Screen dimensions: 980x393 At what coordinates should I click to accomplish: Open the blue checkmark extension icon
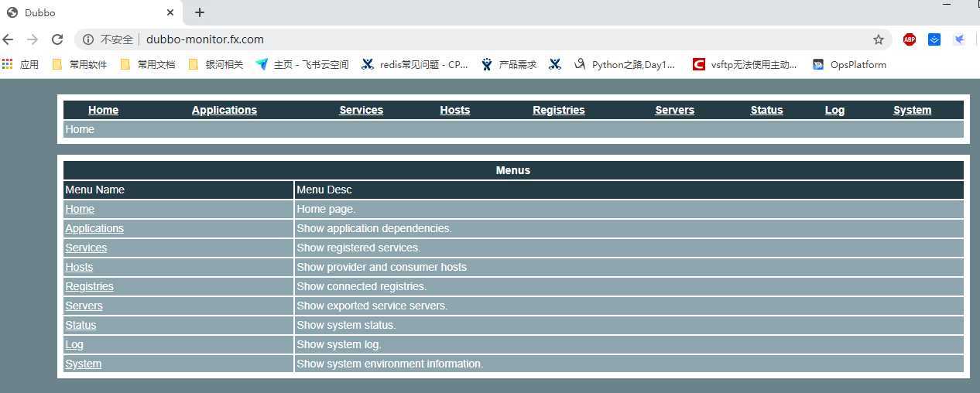coord(934,39)
